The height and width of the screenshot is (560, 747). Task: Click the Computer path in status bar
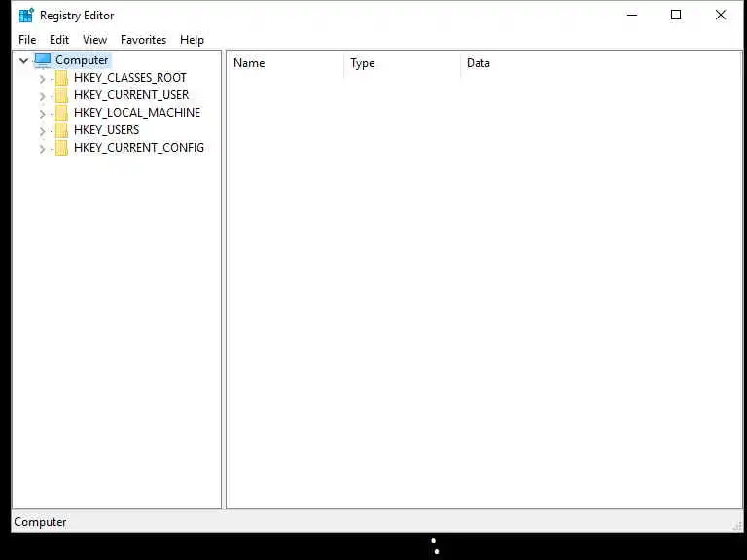tap(40, 522)
